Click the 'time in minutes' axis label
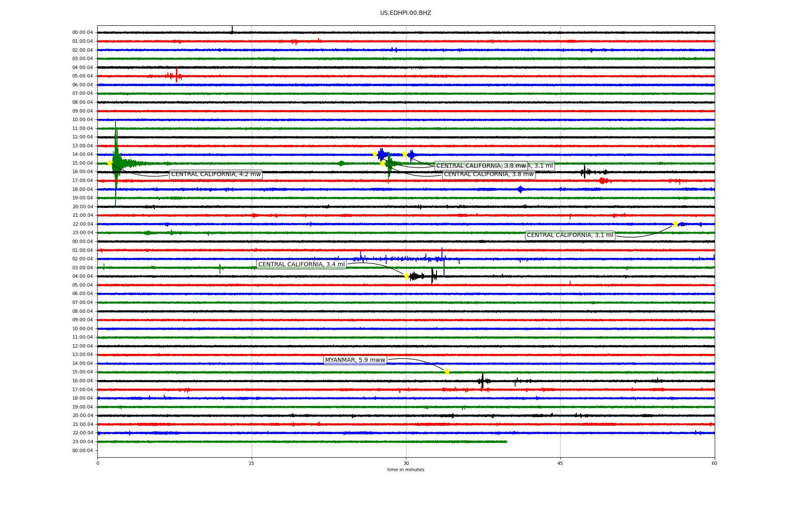812x508 pixels. coord(406,470)
